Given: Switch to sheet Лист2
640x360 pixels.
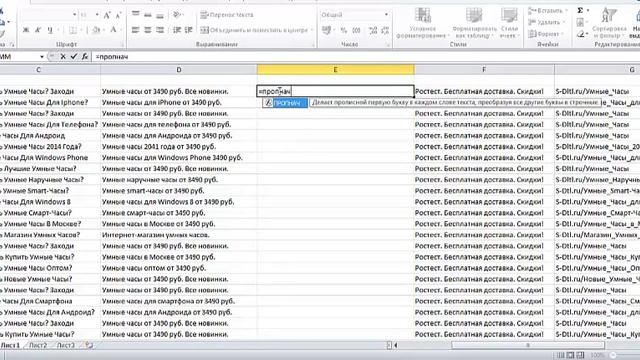Looking at the screenshot, I should pos(38,345).
